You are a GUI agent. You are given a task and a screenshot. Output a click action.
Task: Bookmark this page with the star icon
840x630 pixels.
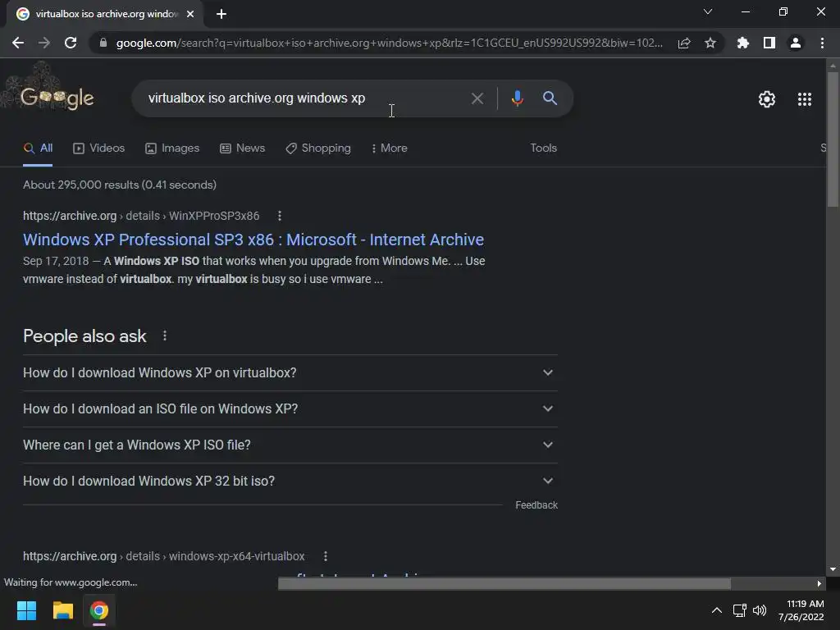[x=710, y=43]
